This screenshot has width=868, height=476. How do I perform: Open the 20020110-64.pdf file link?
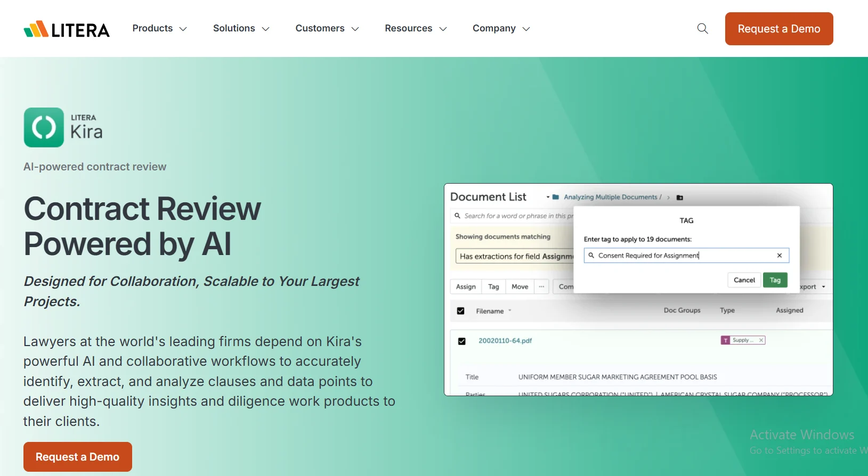coord(505,341)
